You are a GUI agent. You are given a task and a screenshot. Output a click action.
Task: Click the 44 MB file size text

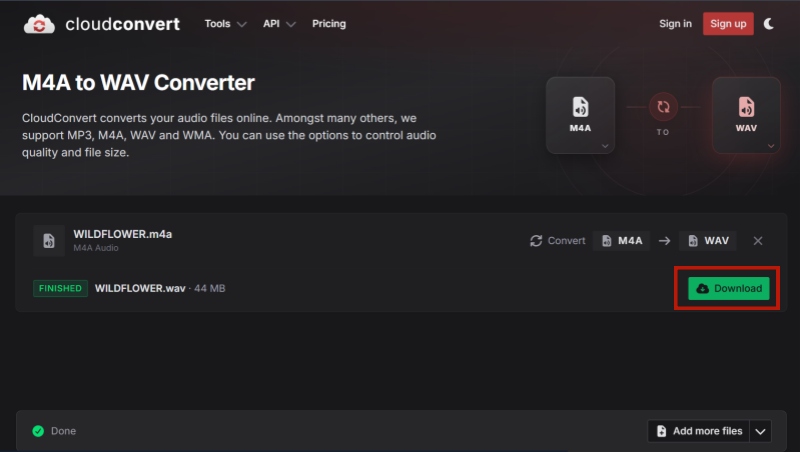(x=210, y=288)
